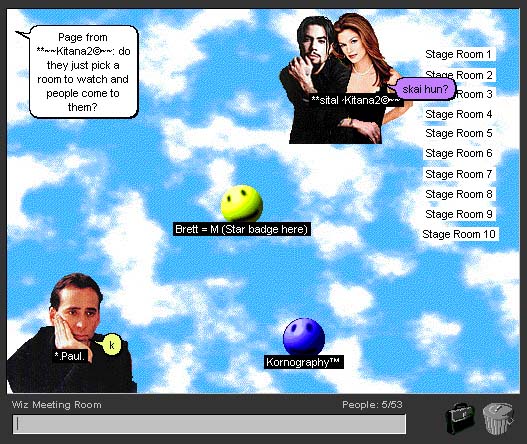Open the briefcase prop bag icon
This screenshot has height=444, width=527.
(x=460, y=418)
